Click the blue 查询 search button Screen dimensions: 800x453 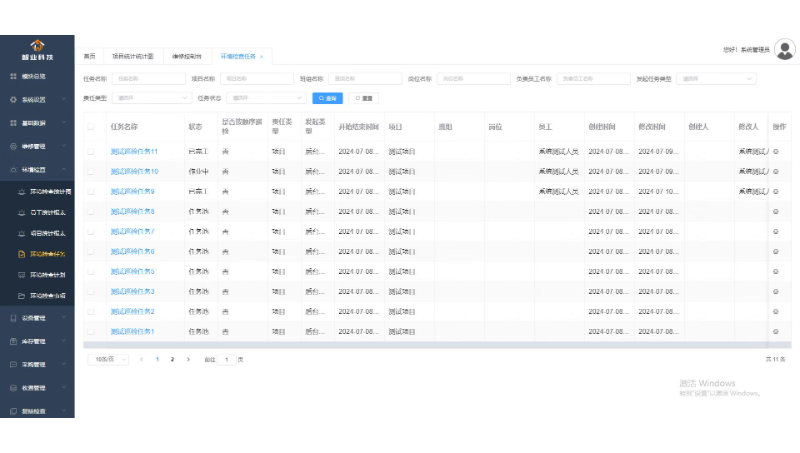click(x=328, y=98)
